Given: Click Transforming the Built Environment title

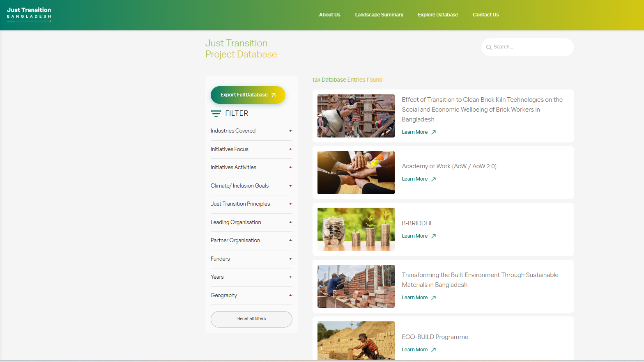Looking at the screenshot, I should [x=480, y=280].
